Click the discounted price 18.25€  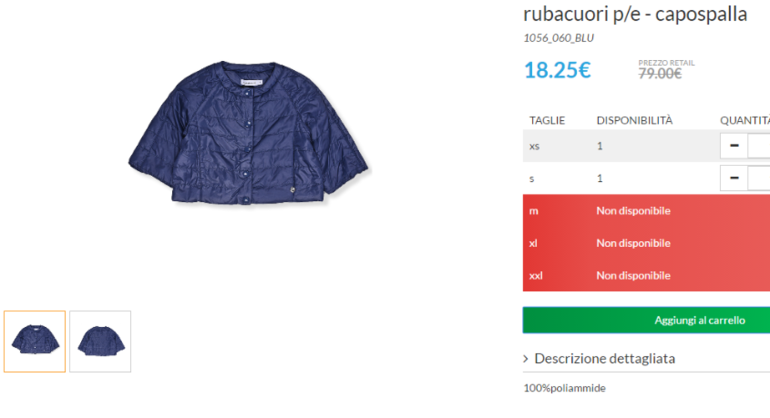(x=557, y=70)
